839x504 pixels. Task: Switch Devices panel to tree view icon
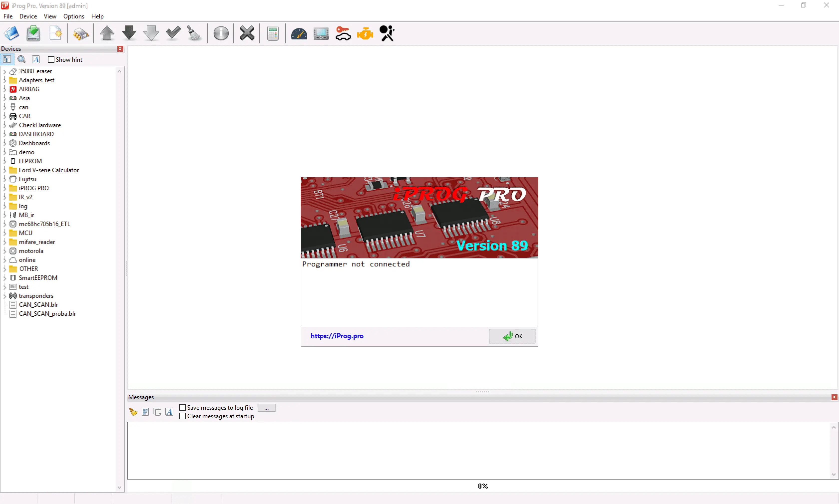tap(7, 60)
